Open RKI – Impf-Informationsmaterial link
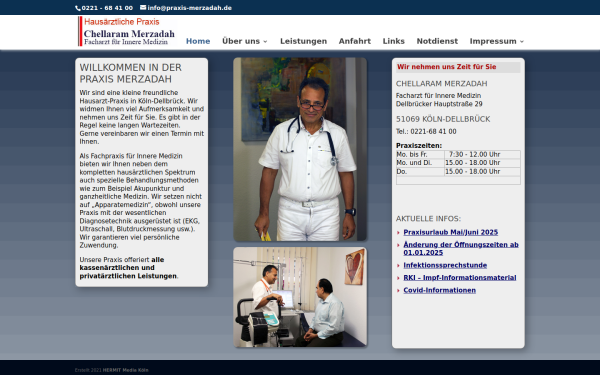The image size is (600, 375). (460, 278)
